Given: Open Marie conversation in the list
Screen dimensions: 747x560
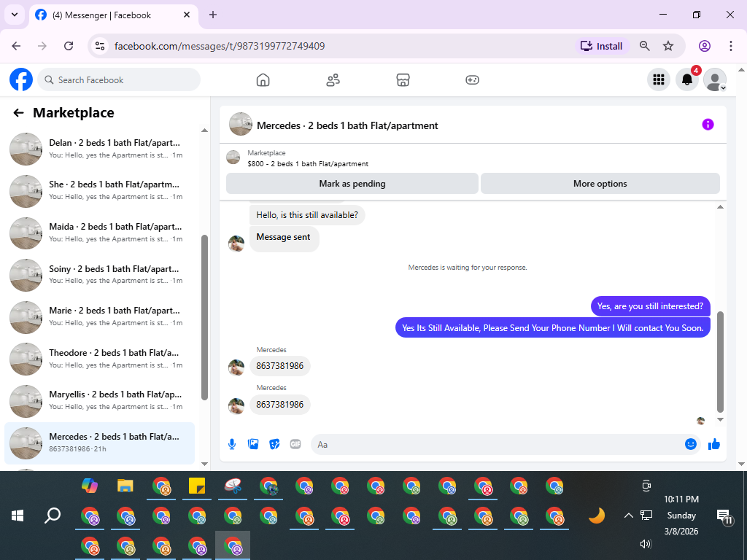Looking at the screenshot, I should 99,316.
